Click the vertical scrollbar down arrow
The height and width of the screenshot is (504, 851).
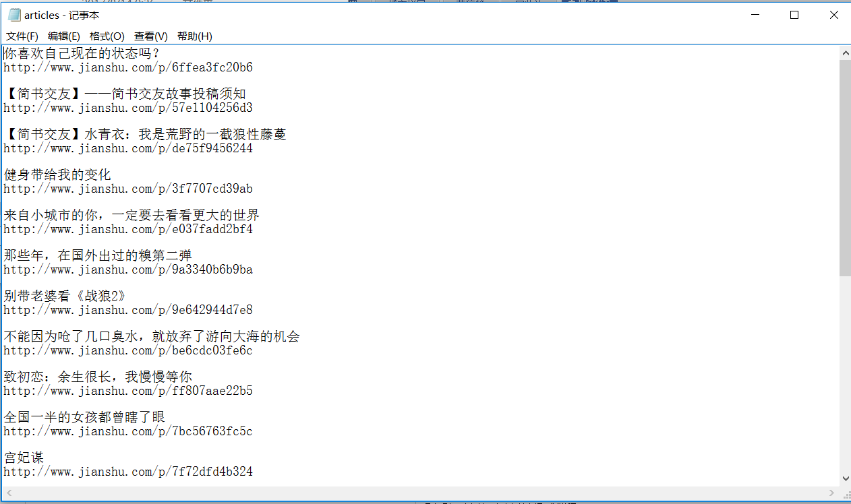point(845,478)
